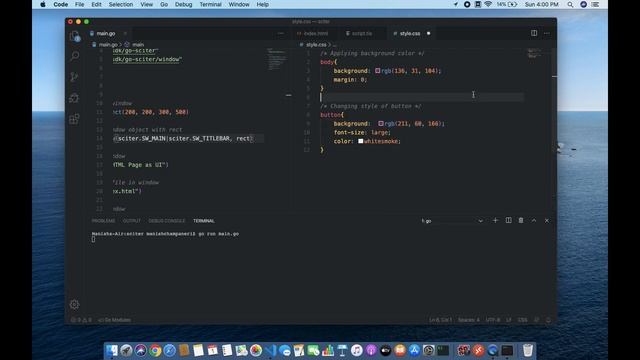Open the whitesmoke color swatch
Image resolution: width=640 pixels, height=360 pixels.
(361, 141)
